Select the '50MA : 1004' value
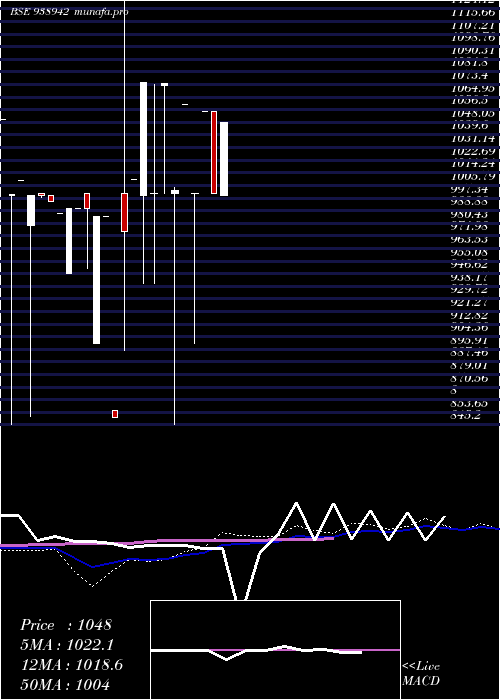Screen dimensions: 500x700 65,684
